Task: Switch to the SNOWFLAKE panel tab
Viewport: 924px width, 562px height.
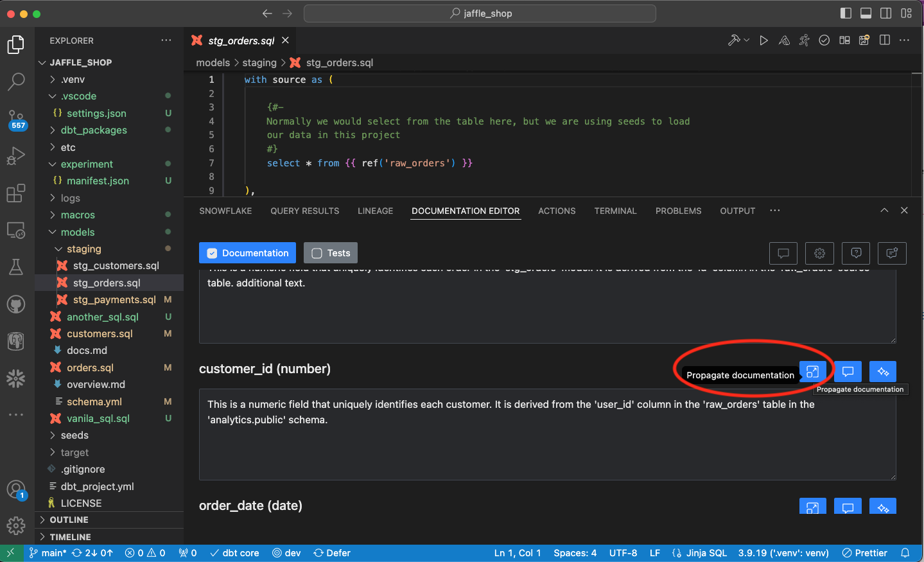Action: pos(225,211)
